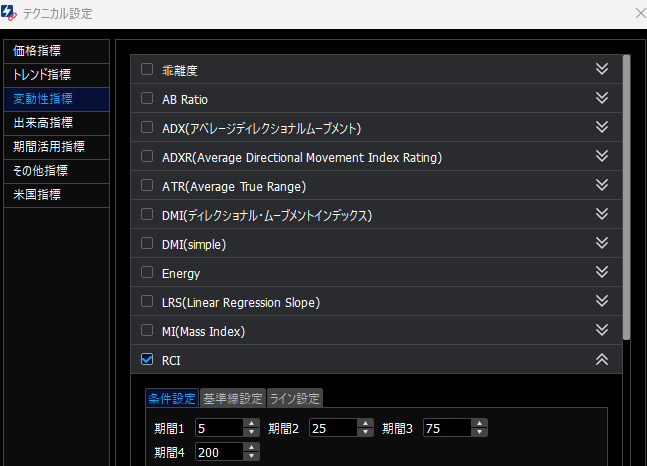
Task: Increase 期間1 value with up arrow
Action: click(x=252, y=423)
